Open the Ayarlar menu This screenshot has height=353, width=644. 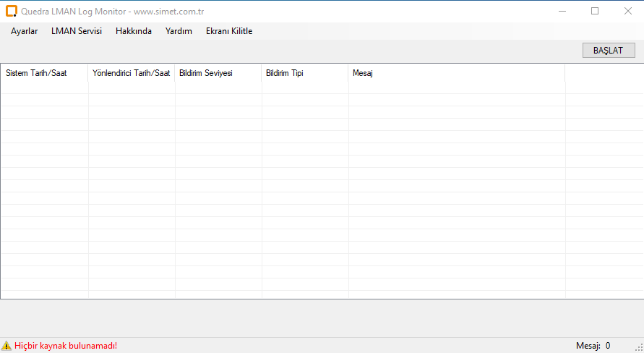tap(24, 31)
